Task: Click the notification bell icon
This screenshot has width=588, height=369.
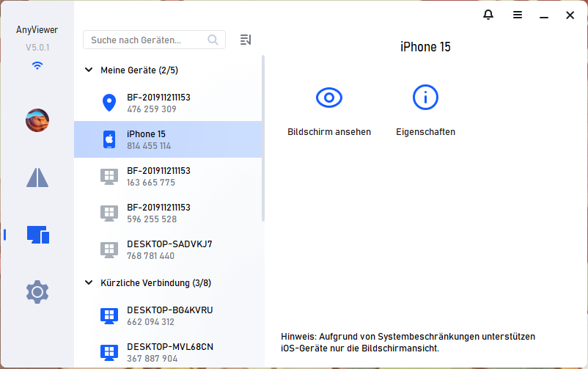Action: tap(488, 15)
